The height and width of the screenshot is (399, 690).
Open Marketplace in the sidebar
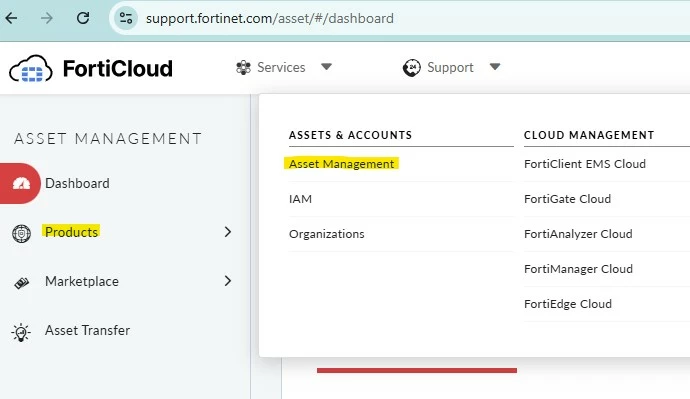pyautogui.click(x=82, y=281)
